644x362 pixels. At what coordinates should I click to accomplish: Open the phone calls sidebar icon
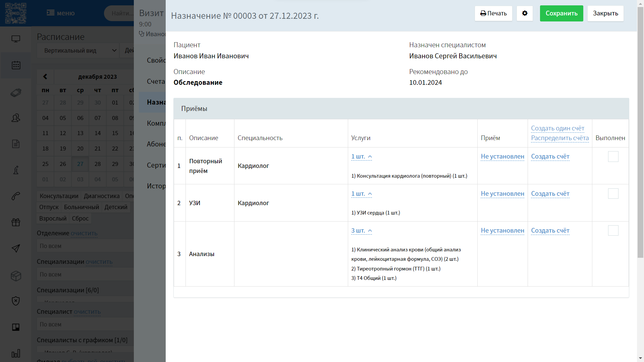pos(16,196)
